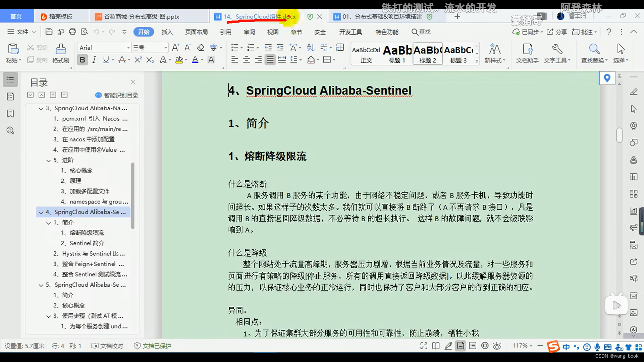The image size is (644, 362).
Task: Open the 文件 menu dropdown arrow
Action: point(34,32)
